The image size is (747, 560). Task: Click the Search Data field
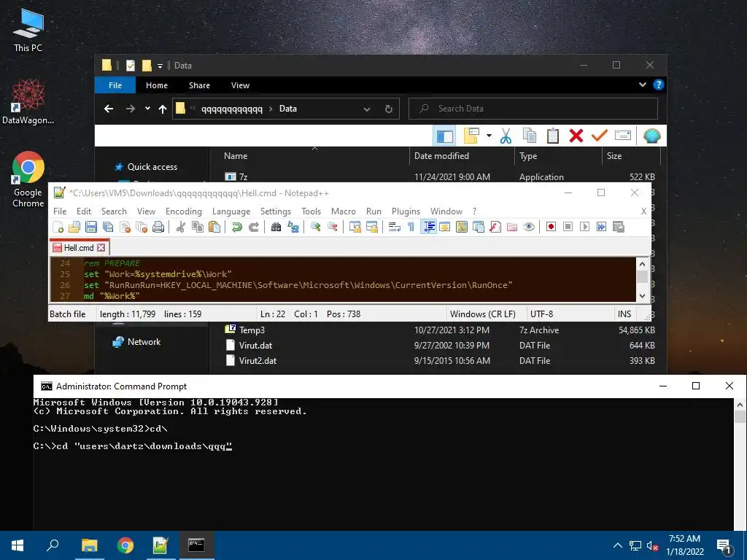pos(533,109)
